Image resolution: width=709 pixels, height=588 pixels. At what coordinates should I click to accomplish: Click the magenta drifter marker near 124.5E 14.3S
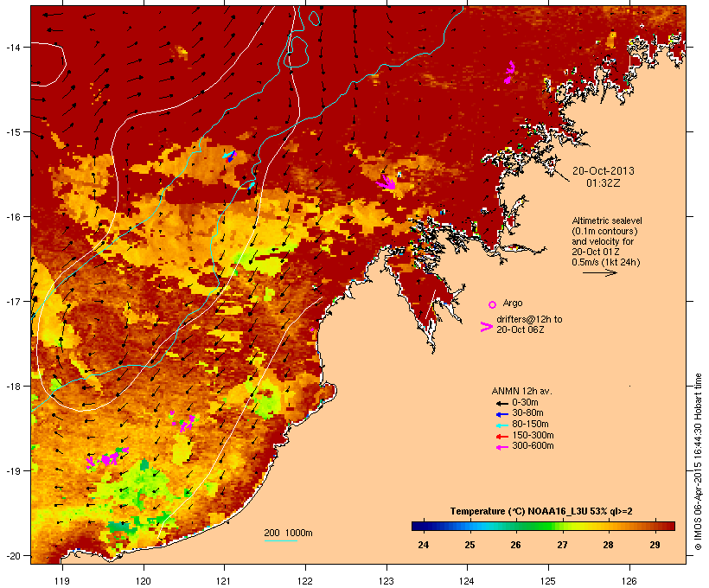pyautogui.click(x=509, y=73)
